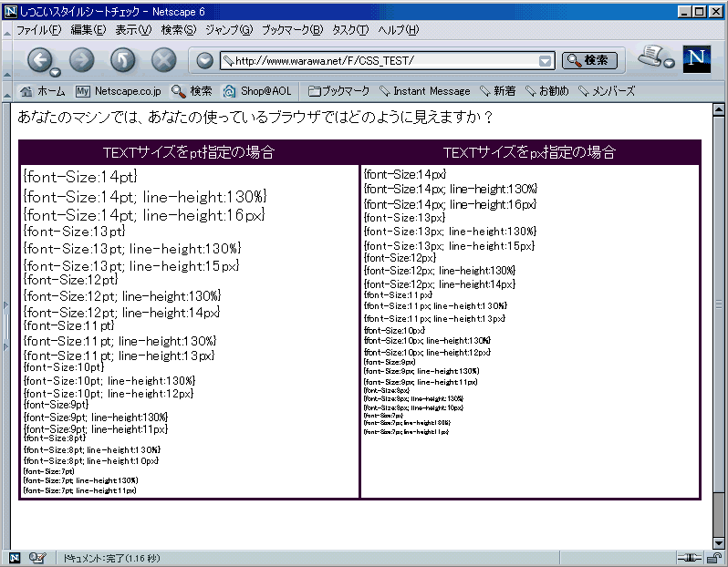The height and width of the screenshot is (567, 728).
Task: Click the text {font-Size:10pt}
Action: (64, 367)
